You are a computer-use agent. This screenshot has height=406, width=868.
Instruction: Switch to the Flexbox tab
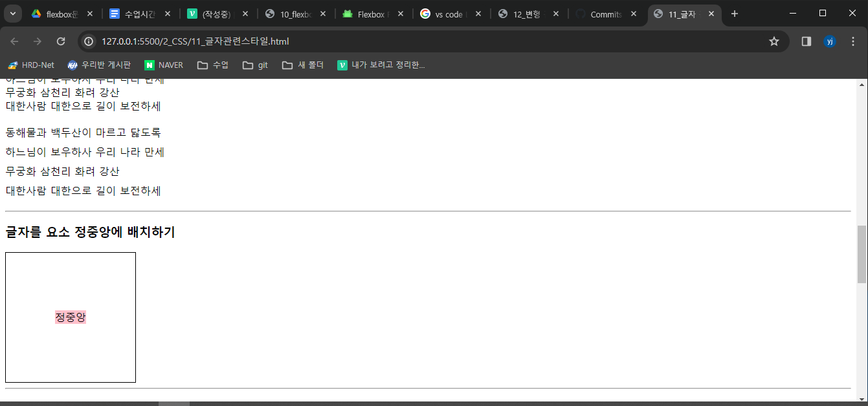pos(373,13)
